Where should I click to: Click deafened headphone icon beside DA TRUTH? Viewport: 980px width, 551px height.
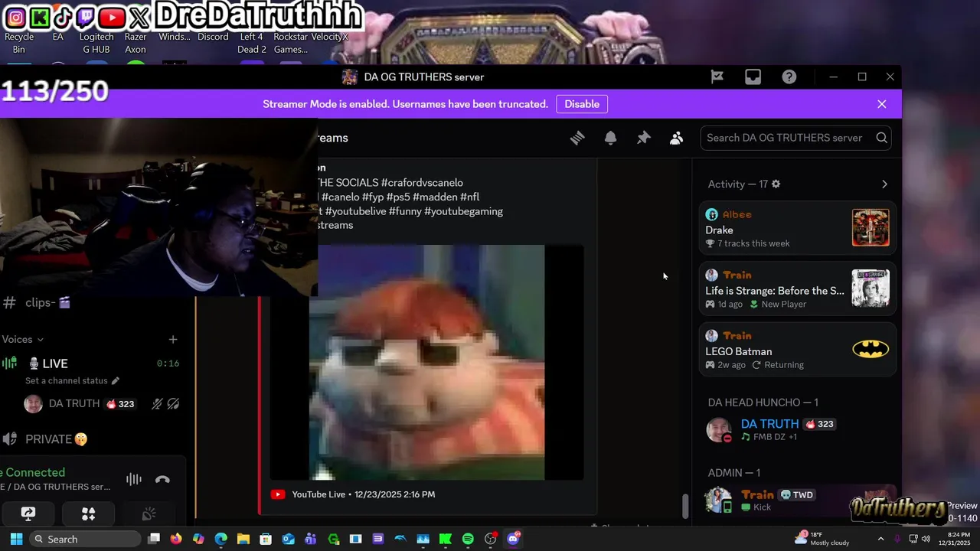click(174, 403)
